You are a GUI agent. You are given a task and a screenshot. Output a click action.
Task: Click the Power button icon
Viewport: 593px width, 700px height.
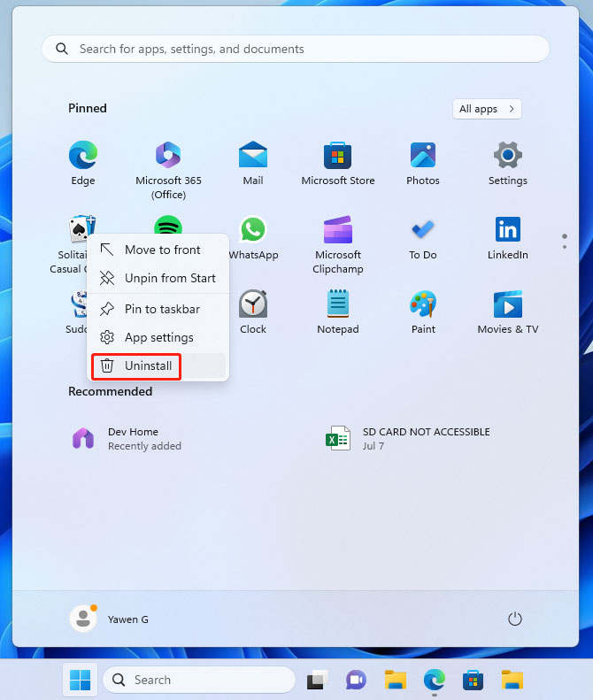[515, 619]
